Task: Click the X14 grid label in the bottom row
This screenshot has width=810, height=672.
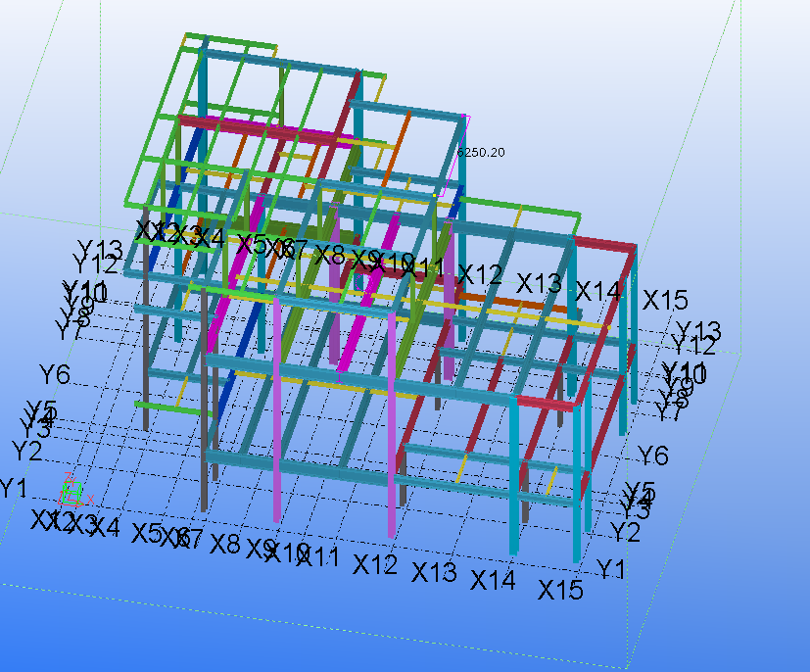Action: coord(493,580)
